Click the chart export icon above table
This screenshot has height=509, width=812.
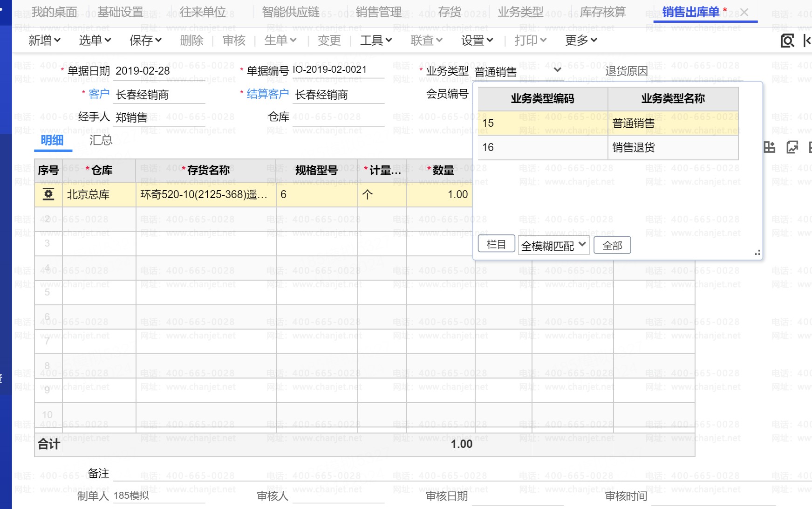point(792,148)
